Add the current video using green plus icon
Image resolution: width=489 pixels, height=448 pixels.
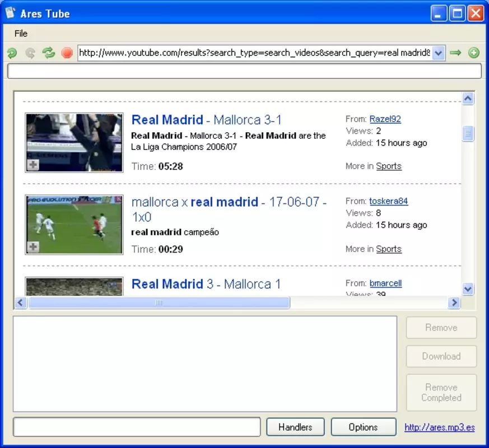pos(474,53)
